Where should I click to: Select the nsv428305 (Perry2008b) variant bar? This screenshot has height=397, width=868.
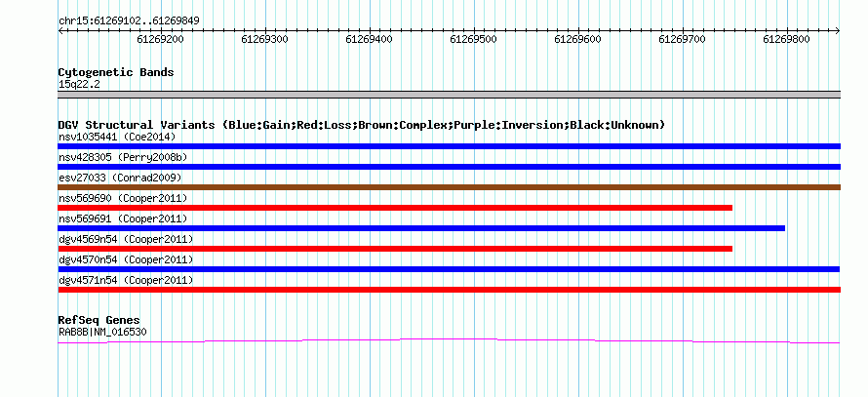(x=449, y=167)
